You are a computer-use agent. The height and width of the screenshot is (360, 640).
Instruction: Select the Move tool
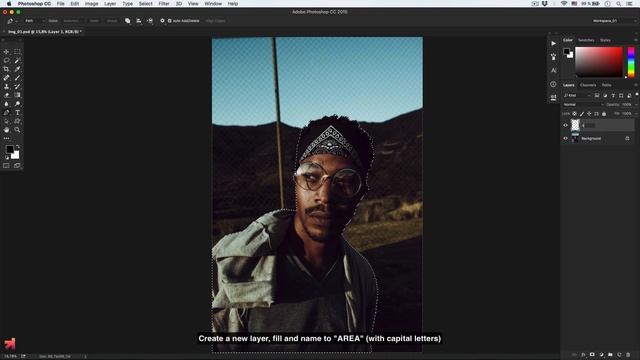pos(6,52)
